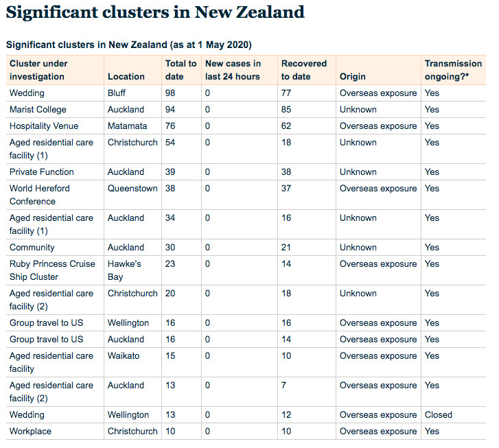Select the 'Matamata' location cell
This screenshot has height=448, width=499.
tap(127, 126)
